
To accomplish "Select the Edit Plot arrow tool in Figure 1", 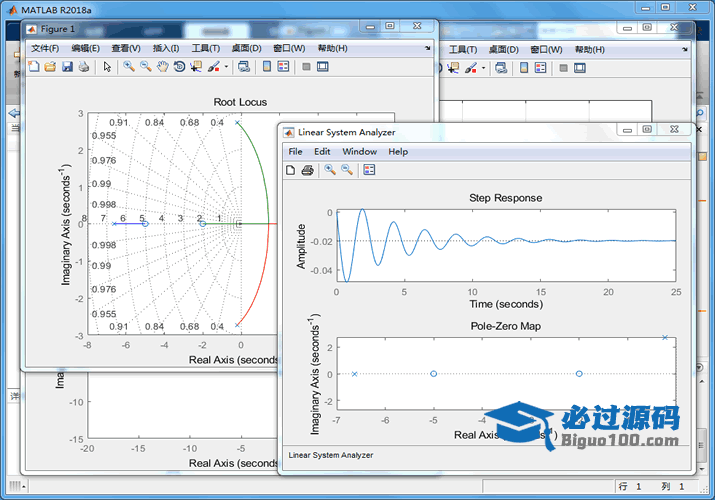I will [x=107, y=67].
